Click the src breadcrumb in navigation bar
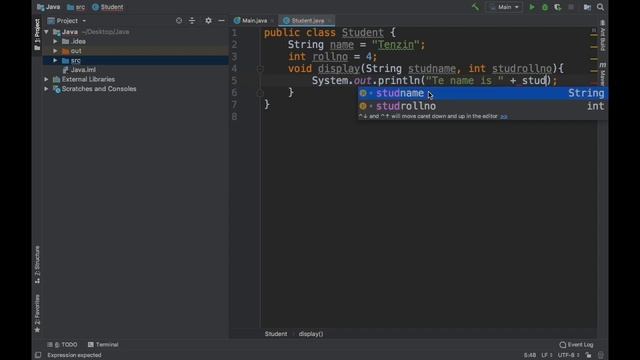640x360 pixels. coord(76,7)
